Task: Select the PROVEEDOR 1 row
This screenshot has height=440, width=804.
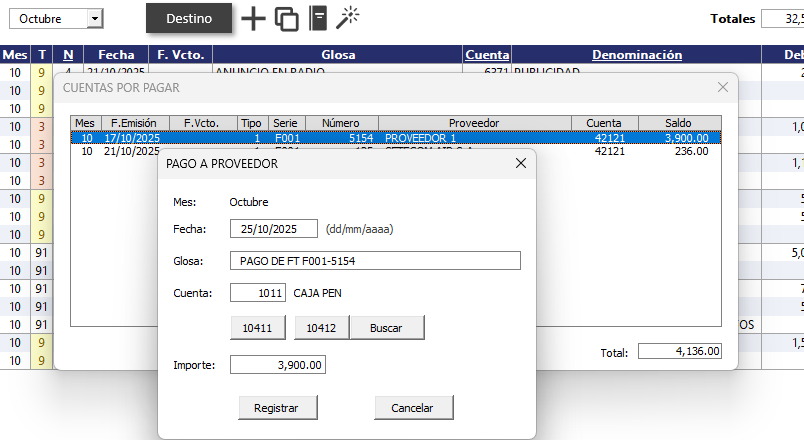Action: (396, 138)
